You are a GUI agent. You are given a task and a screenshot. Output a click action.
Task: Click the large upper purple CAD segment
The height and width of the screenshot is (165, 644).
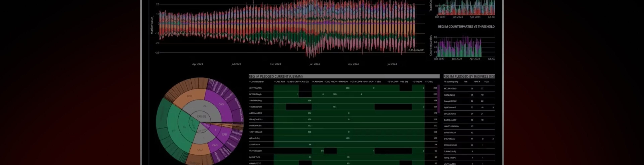point(221,104)
